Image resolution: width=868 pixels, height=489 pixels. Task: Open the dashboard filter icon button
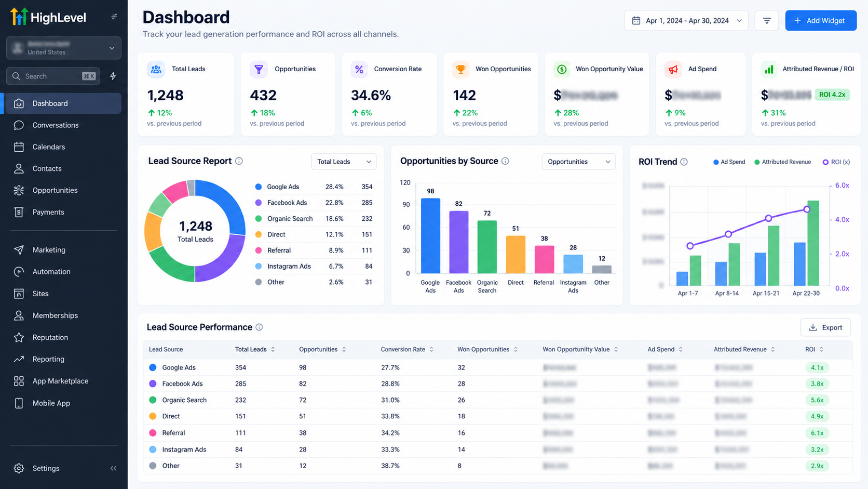click(x=766, y=21)
